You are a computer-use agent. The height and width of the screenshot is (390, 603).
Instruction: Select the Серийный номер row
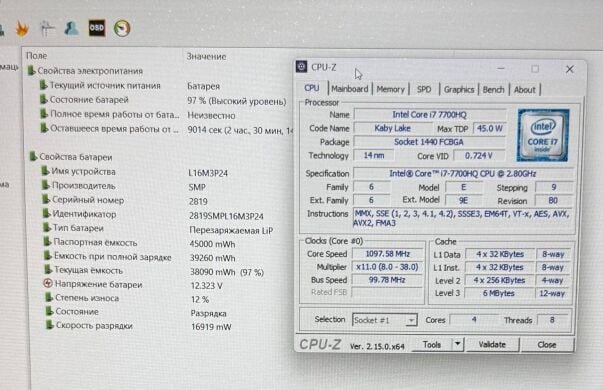tap(83, 200)
